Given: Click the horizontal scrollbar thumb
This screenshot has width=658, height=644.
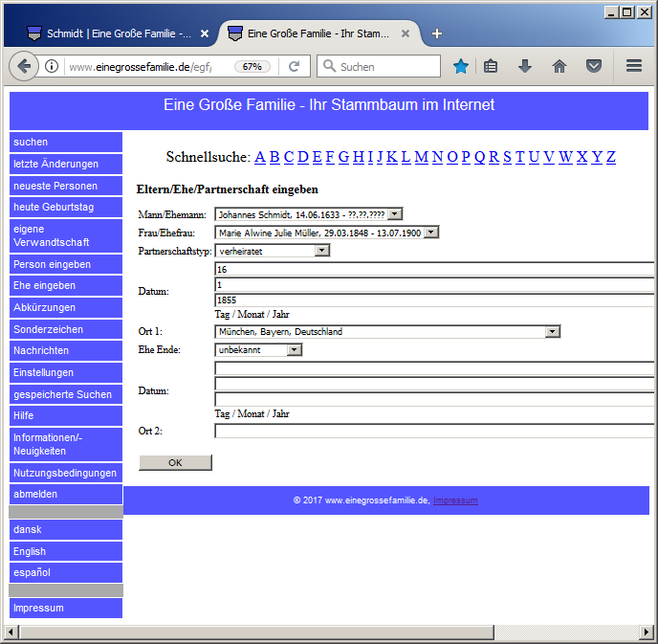Looking at the screenshot, I should (x=256, y=632).
